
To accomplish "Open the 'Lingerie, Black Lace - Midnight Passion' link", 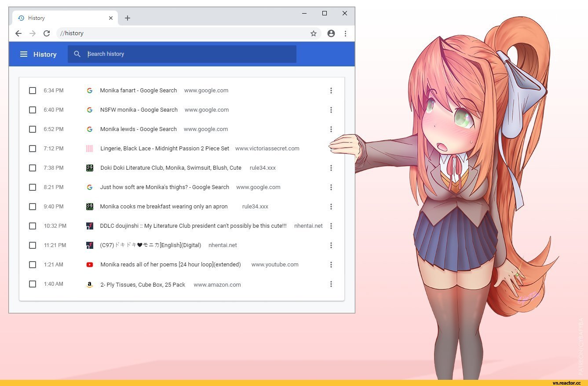I will coord(164,149).
